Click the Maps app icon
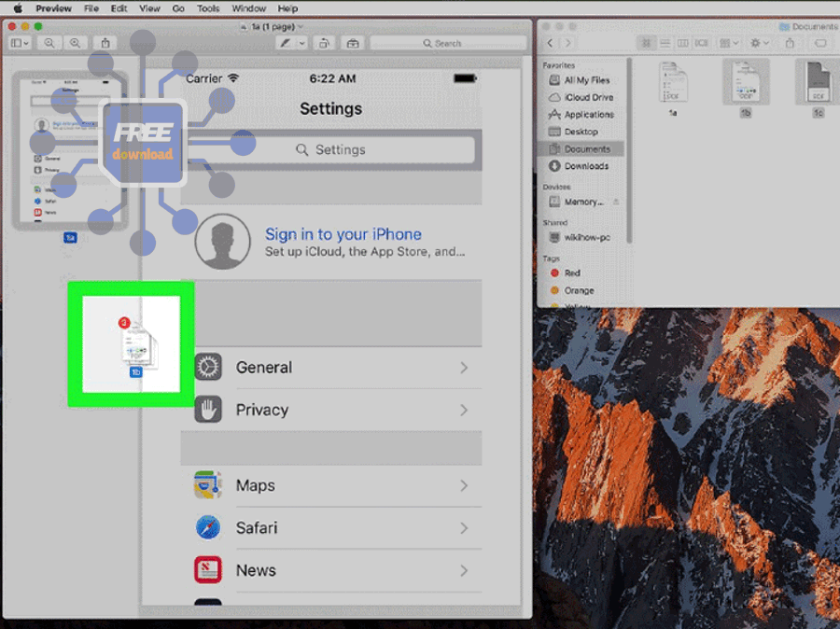This screenshot has width=840, height=629. (x=208, y=485)
